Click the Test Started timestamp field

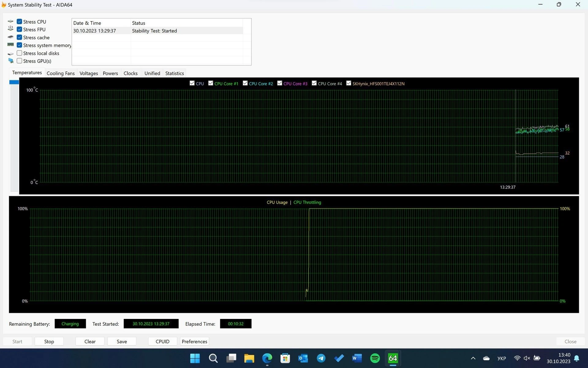(x=151, y=324)
